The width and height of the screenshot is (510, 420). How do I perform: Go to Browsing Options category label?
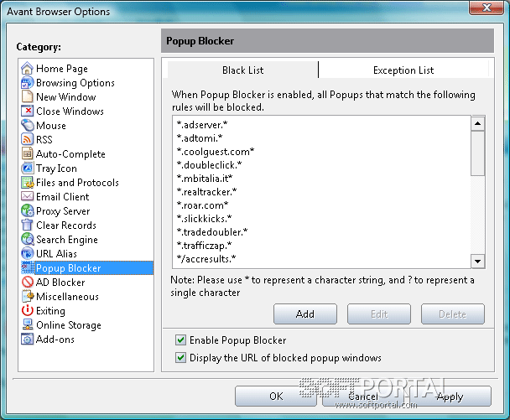[75, 83]
